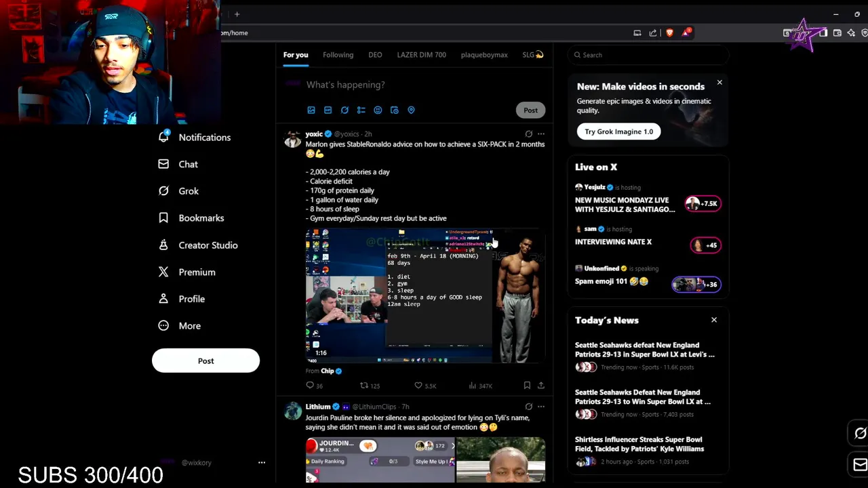868x488 pixels.
Task: Click Grok explain icon on yoxic post
Action: [529, 134]
